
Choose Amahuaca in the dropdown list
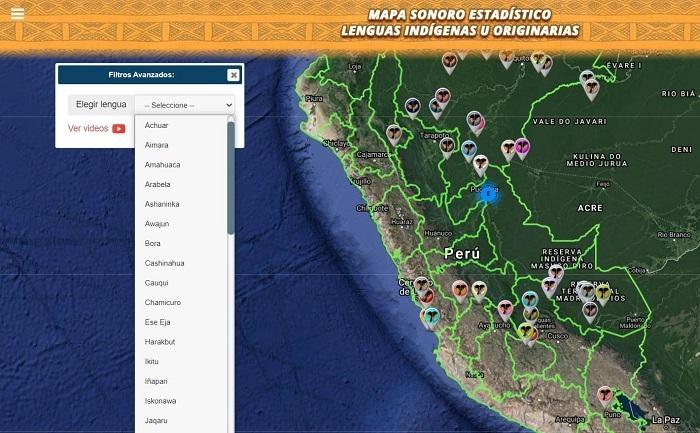pos(162,165)
